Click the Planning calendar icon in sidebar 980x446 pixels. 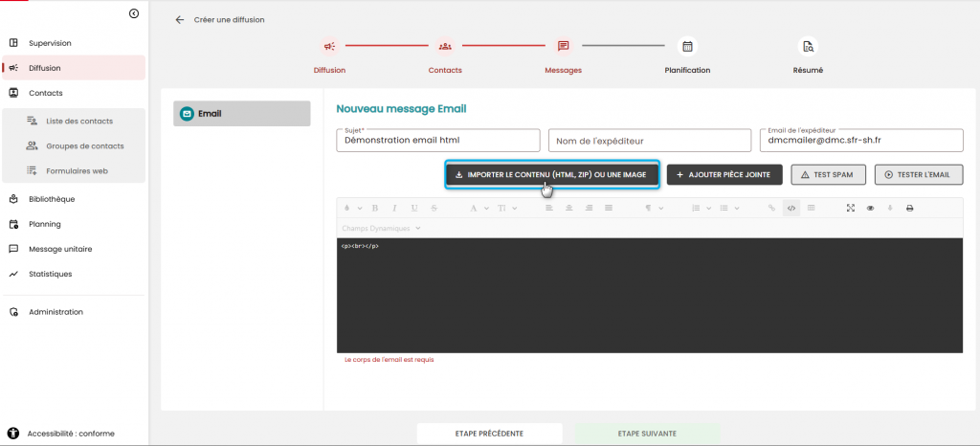click(13, 224)
